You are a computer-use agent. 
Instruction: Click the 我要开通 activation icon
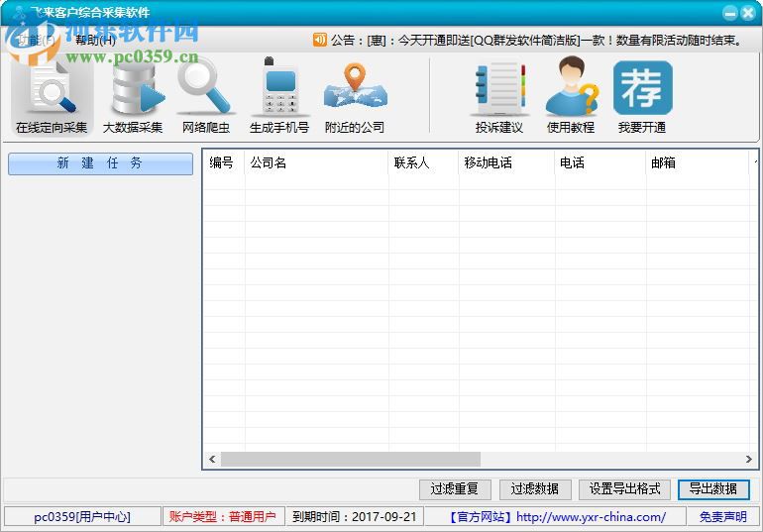(x=642, y=96)
